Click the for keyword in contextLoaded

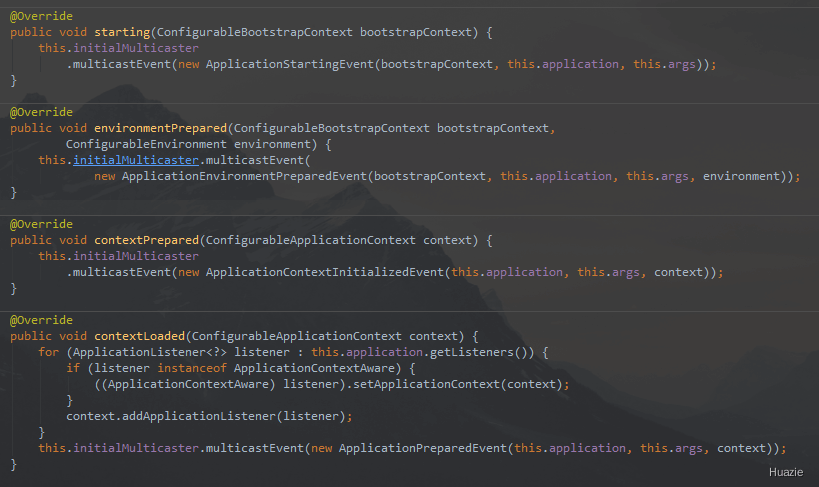(x=49, y=353)
